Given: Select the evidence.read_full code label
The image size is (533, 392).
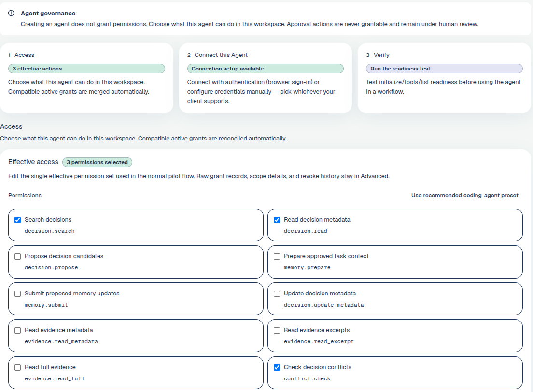Looking at the screenshot, I should 55,379.
